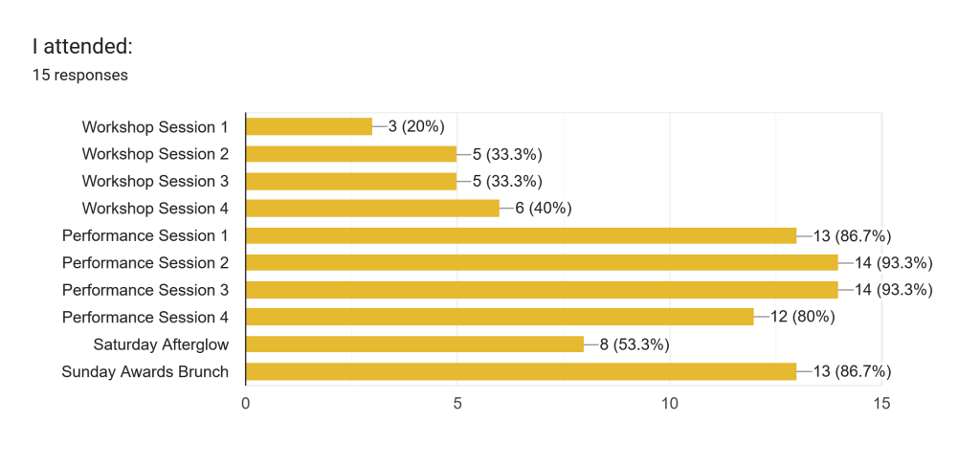Select the Performance Session 1 bar

click(x=521, y=235)
